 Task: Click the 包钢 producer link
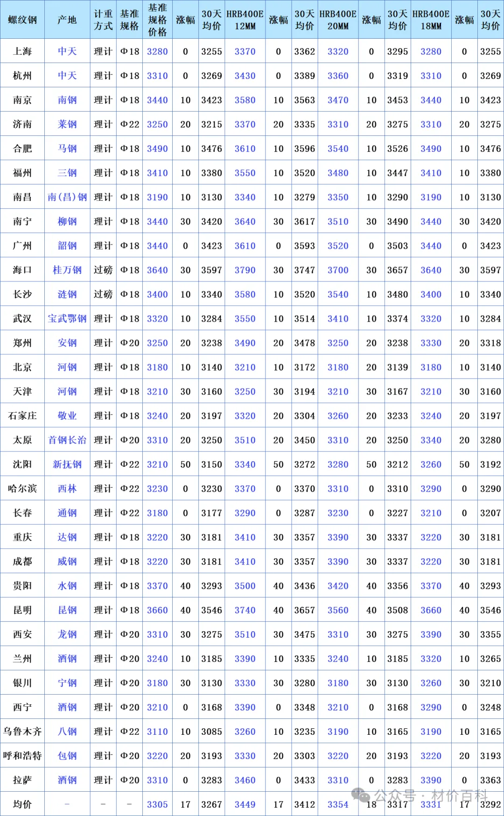coord(67,755)
